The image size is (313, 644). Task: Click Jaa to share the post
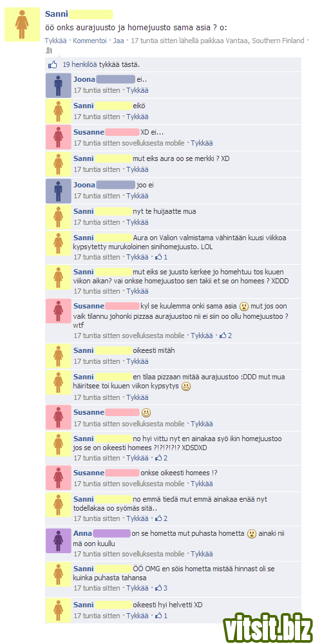(x=119, y=41)
